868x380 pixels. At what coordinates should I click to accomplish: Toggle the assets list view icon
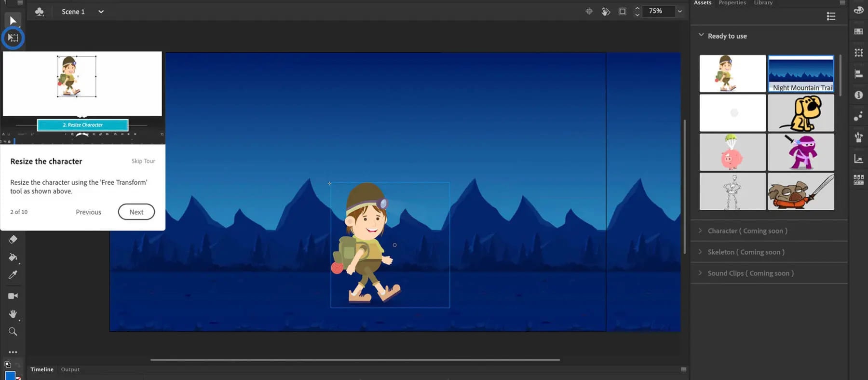point(831,16)
